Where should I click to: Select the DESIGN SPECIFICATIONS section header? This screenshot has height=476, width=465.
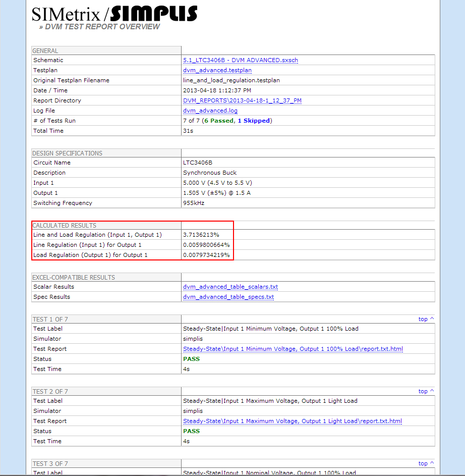66,153
